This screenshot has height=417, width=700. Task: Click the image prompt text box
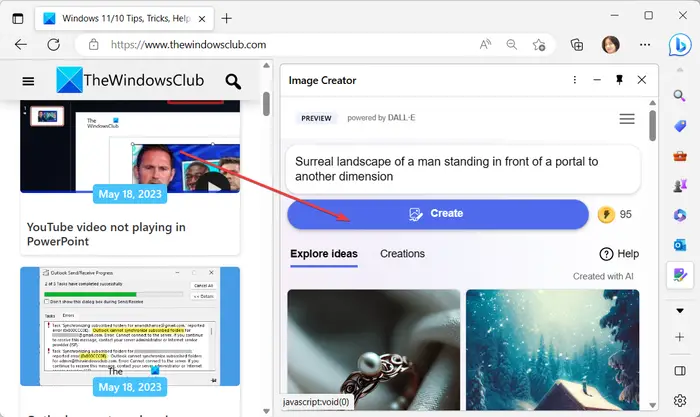463,169
